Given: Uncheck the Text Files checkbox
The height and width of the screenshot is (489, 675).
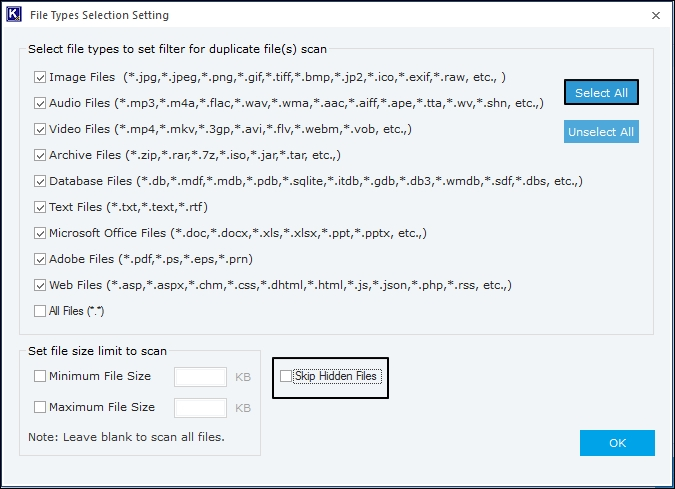Looking at the screenshot, I should (x=40, y=207).
